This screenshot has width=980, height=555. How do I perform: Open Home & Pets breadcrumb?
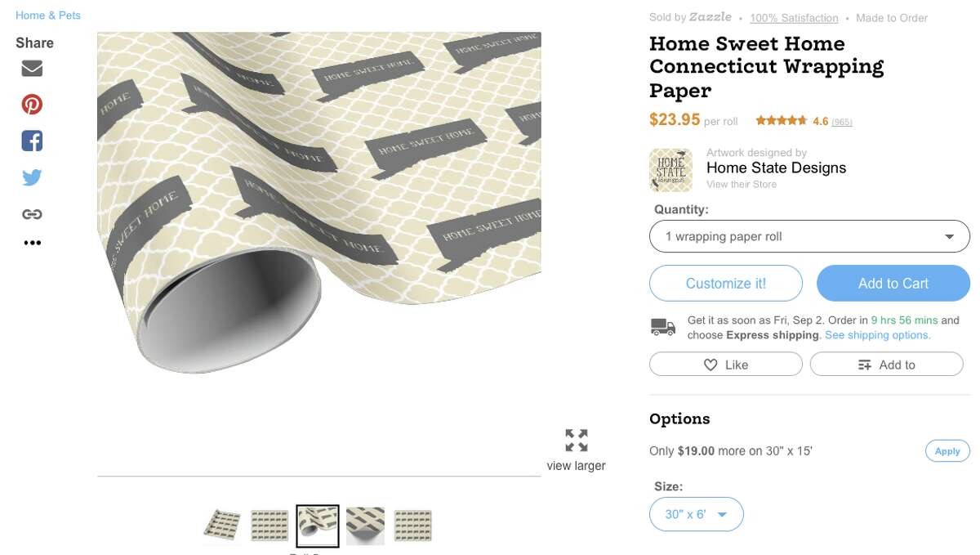48,16
